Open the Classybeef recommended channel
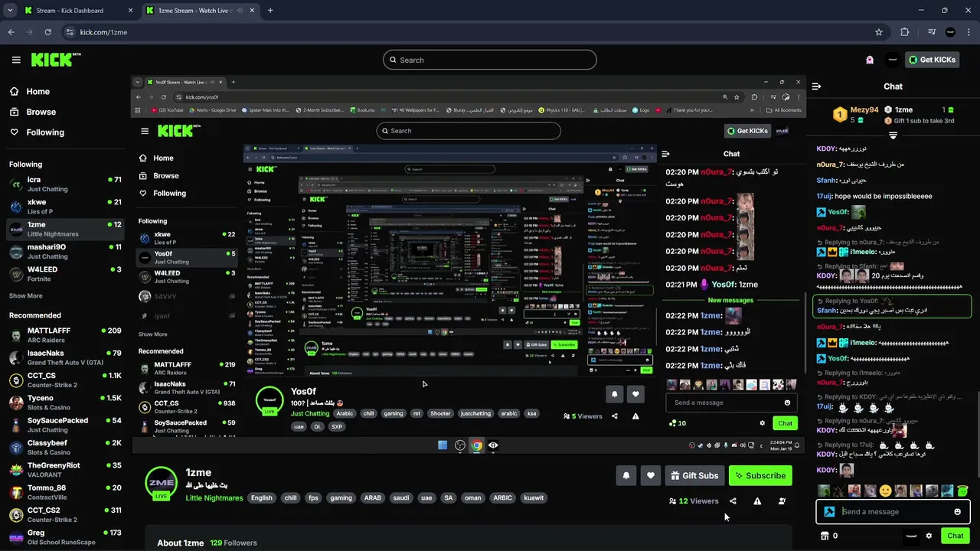 65,447
